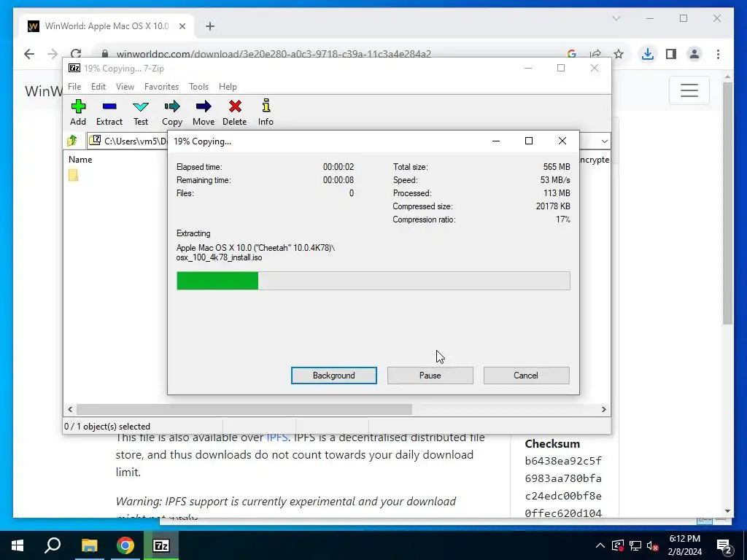
Task: Pause the extraction
Action: 430,376
